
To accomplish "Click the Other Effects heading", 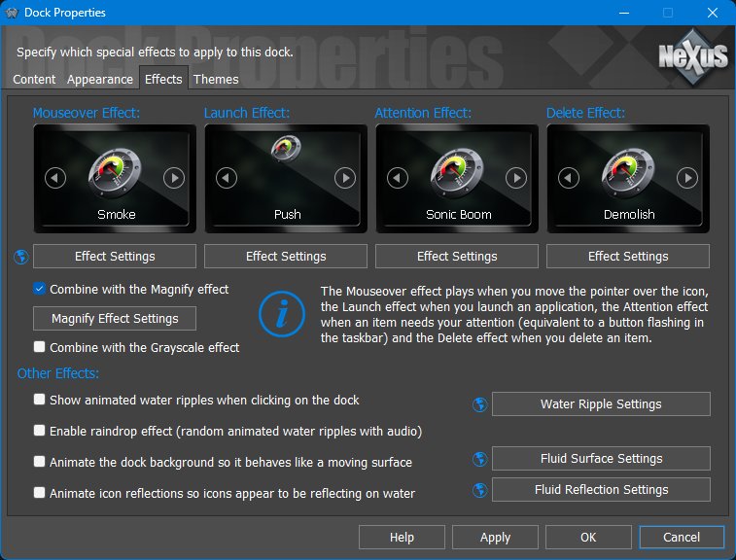I will (58, 373).
